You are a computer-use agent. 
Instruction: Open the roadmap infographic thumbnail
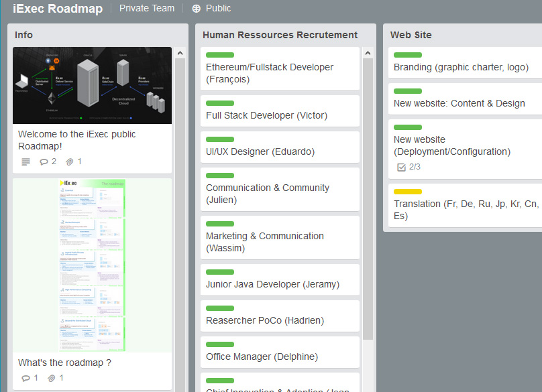click(92, 265)
